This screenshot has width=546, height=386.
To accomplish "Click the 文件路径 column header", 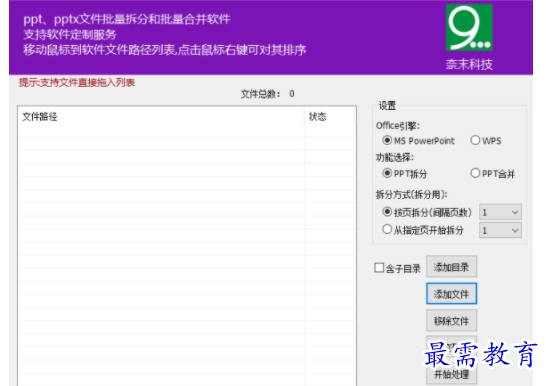I will click(162, 117).
